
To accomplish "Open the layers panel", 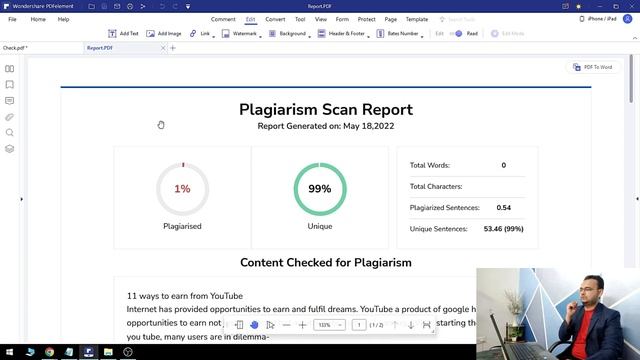I will (x=9, y=149).
